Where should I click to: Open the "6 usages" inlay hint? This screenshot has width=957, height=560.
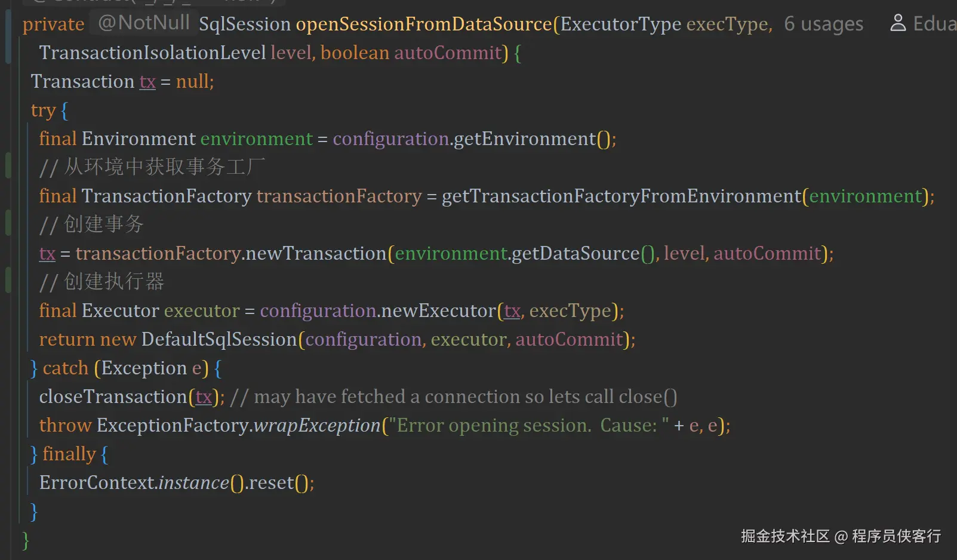(x=823, y=24)
